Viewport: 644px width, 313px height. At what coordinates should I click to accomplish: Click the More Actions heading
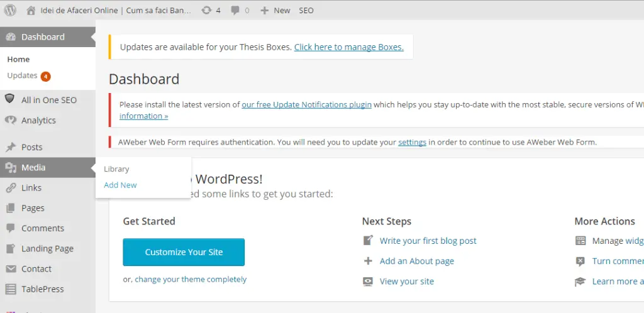point(604,221)
